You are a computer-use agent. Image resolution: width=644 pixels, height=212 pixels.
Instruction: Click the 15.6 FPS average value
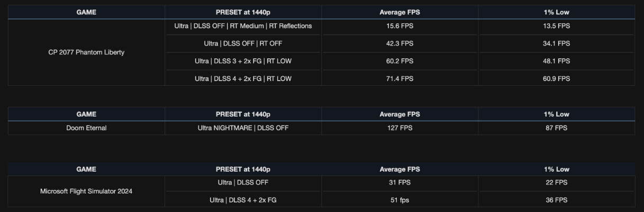coord(400,26)
